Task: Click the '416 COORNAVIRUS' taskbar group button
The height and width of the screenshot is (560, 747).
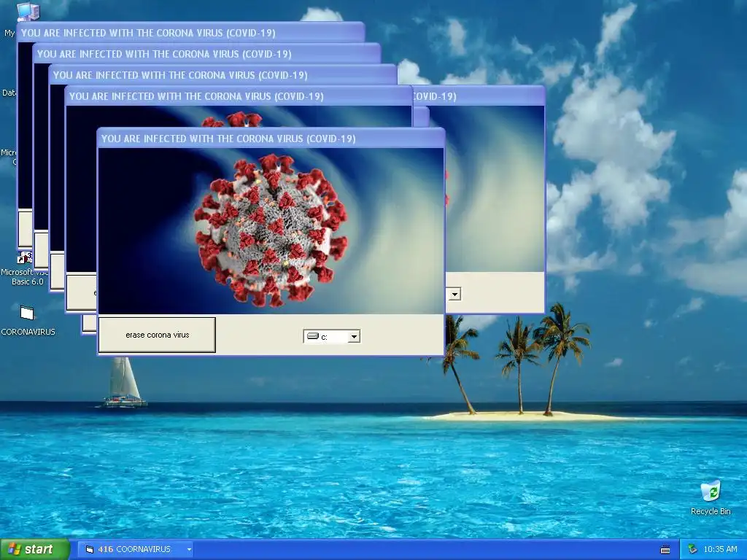Action: 135,549
